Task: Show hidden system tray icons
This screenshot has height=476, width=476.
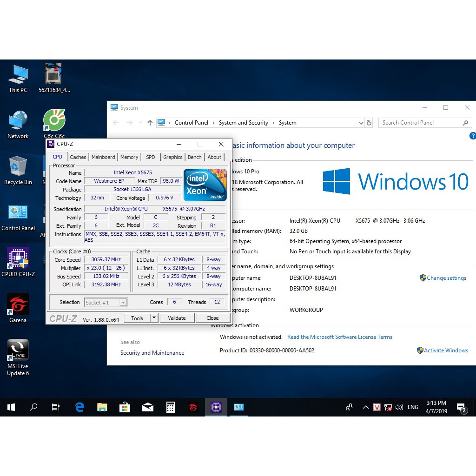Action: point(365,408)
